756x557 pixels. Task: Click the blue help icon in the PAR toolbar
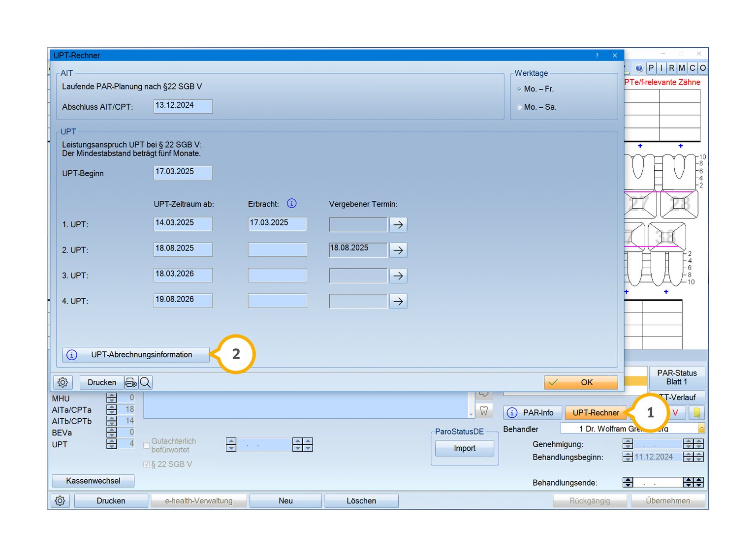click(639, 68)
